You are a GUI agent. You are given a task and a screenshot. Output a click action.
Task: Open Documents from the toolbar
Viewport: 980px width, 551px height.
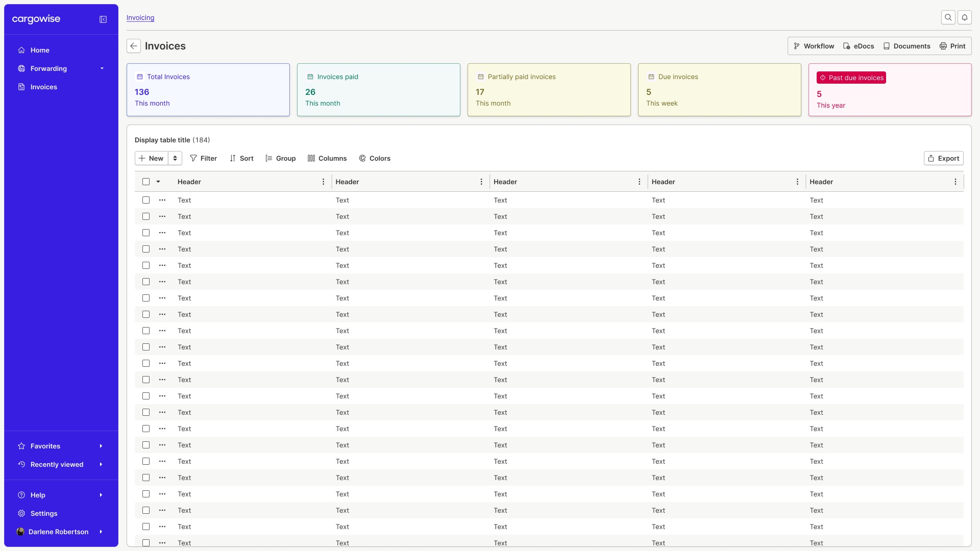906,46
